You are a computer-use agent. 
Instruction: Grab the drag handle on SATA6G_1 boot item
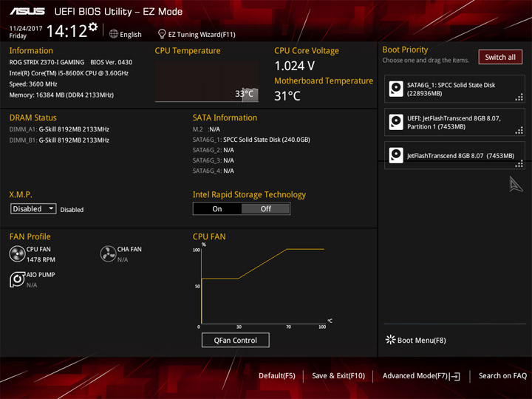519,98
